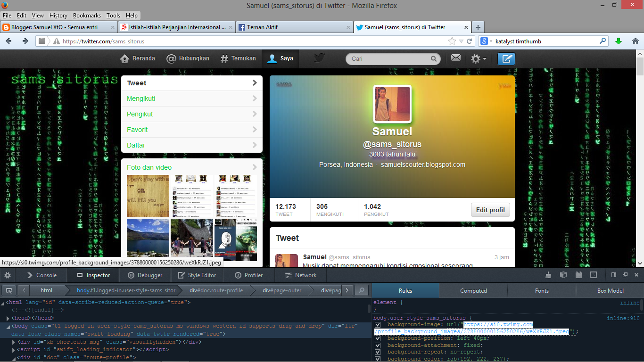Screen dimensions: 644x362
Task: Go to Beranda in Twitter navbar
Action: pos(138,58)
